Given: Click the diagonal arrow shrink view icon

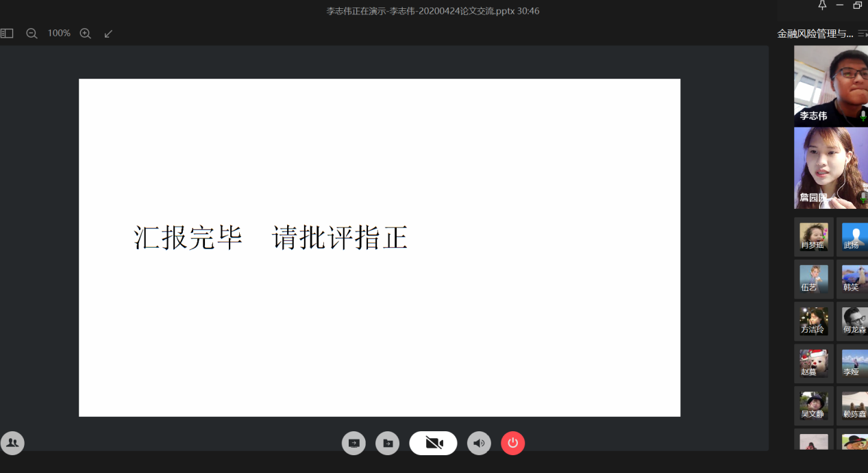Looking at the screenshot, I should coord(108,33).
